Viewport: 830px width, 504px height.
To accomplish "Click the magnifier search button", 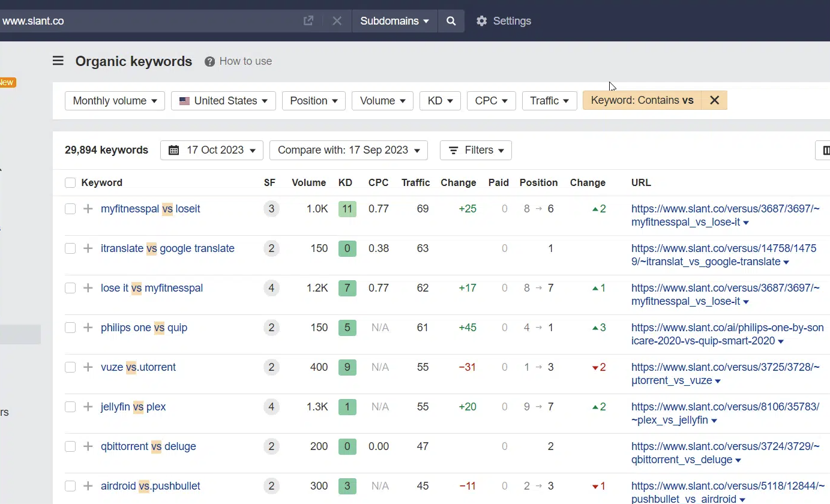I will [x=451, y=21].
